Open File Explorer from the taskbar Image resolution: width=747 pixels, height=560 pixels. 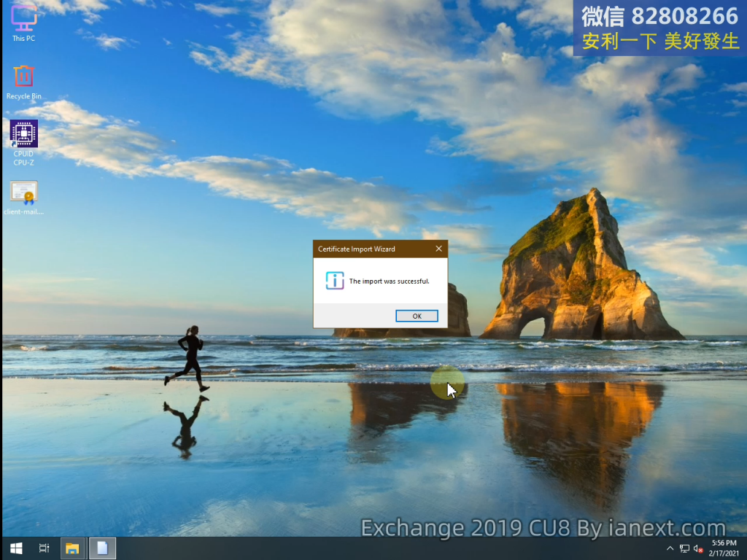click(x=72, y=548)
